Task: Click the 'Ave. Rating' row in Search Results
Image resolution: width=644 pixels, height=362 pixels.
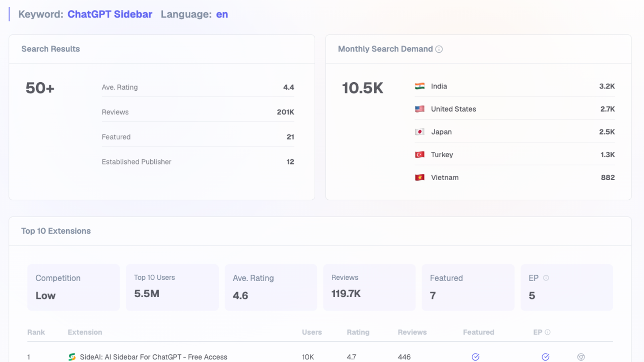Action: coord(198,87)
